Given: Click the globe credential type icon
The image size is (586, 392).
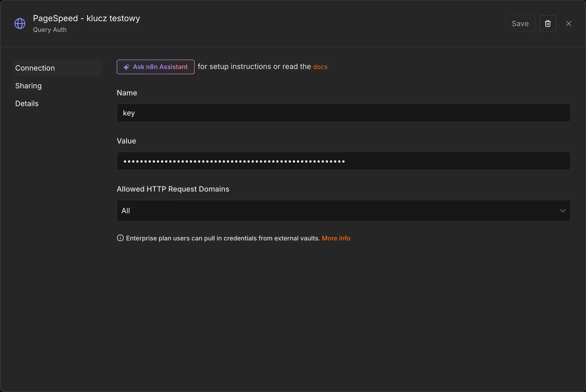Looking at the screenshot, I should point(20,24).
